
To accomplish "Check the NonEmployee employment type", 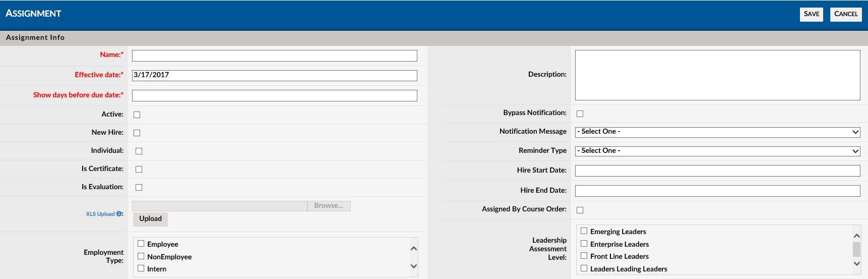I will point(141,256).
